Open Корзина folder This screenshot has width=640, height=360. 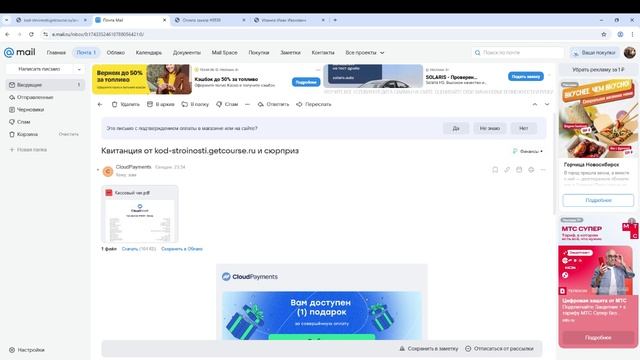pyautogui.click(x=27, y=134)
